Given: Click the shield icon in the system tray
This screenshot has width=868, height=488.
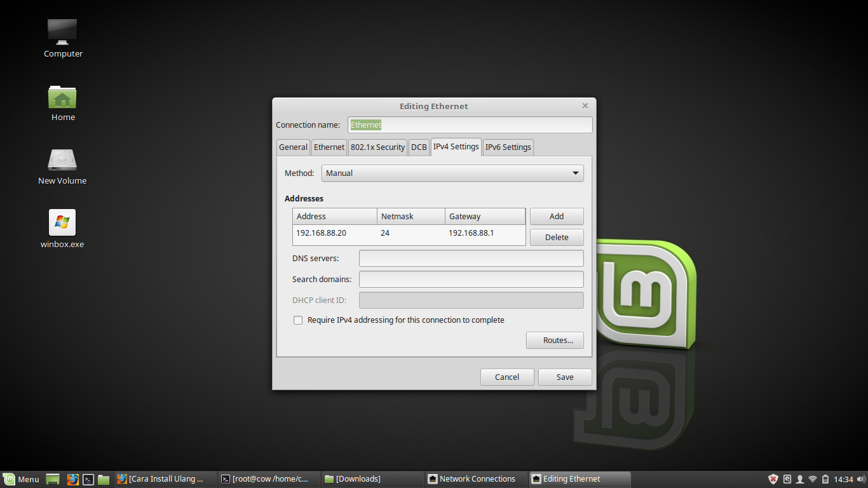Looking at the screenshot, I should tap(773, 478).
